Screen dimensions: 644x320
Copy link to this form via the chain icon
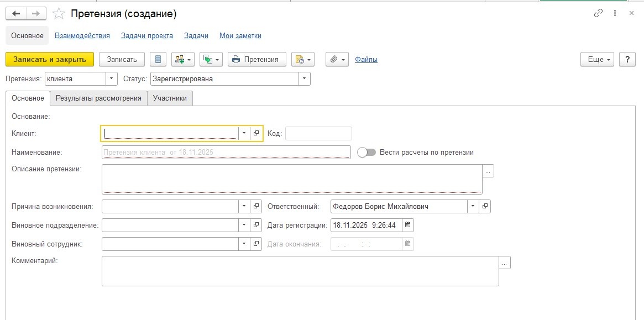coord(598,13)
